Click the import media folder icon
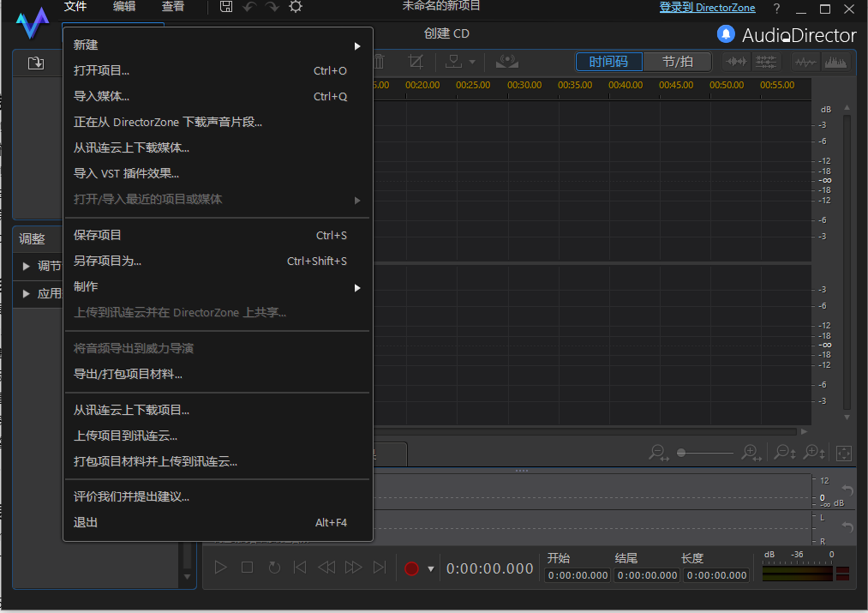This screenshot has width=868, height=613. click(x=36, y=63)
